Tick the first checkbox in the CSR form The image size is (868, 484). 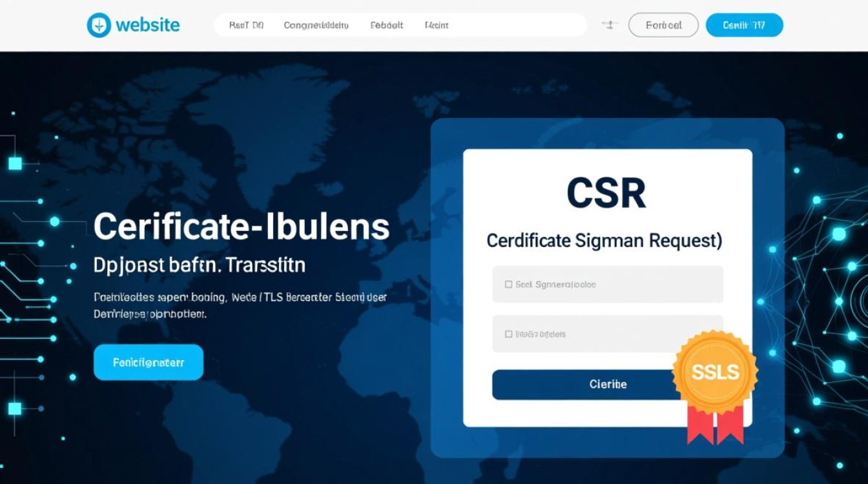tap(509, 284)
